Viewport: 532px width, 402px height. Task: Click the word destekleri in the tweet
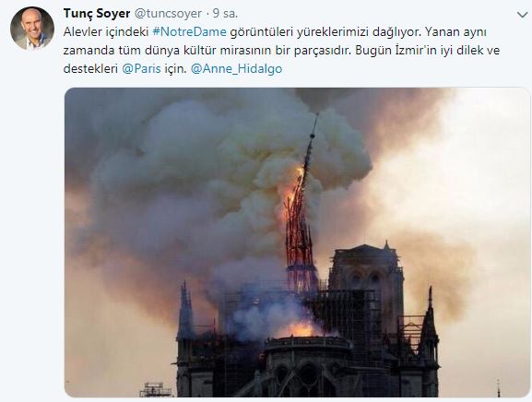[90, 69]
